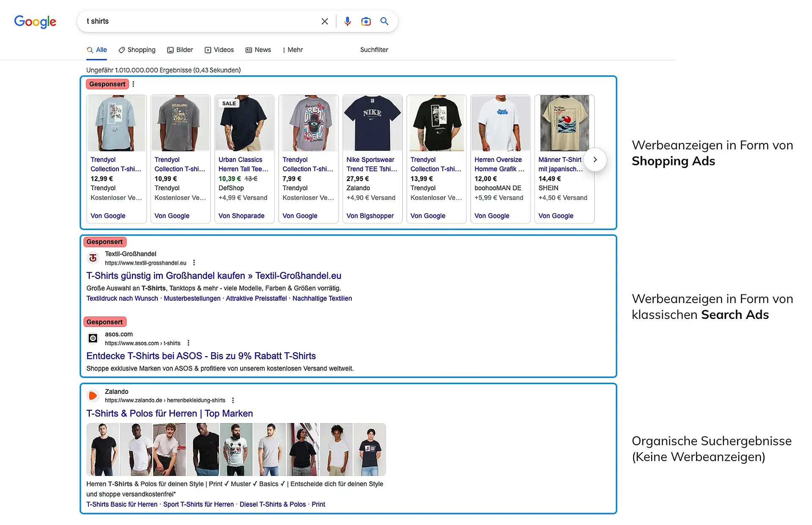Open Google Lens camera search
Image resolution: width=812 pixels, height=525 pixels.
click(366, 21)
